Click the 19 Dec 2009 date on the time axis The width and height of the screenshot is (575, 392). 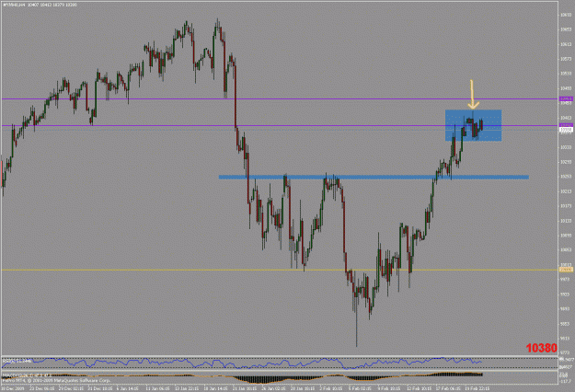(x=12, y=388)
